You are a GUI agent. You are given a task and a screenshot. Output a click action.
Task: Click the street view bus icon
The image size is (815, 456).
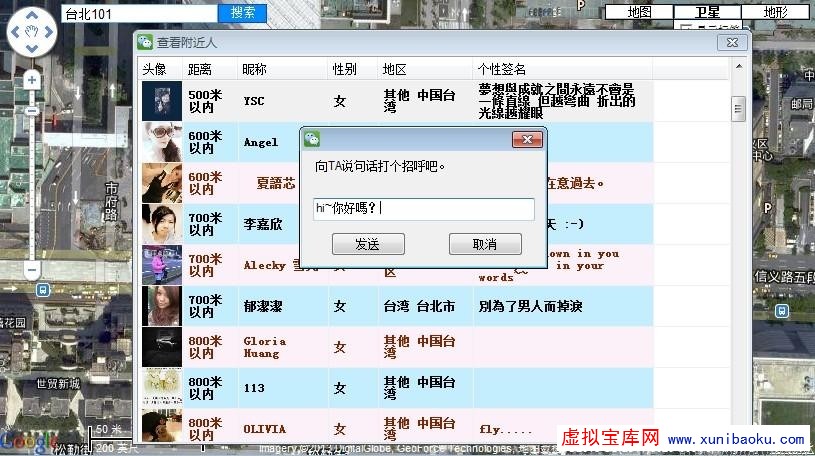pyautogui.click(x=43, y=290)
